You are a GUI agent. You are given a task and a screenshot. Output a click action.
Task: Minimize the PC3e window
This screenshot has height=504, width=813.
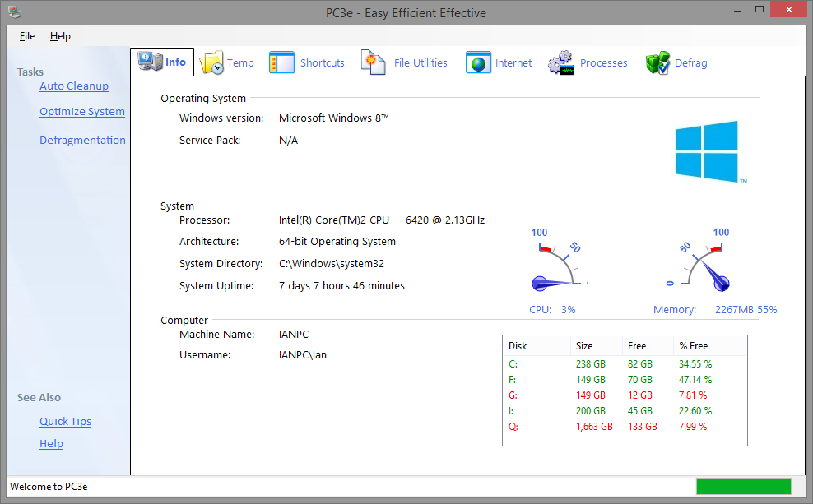click(x=736, y=11)
